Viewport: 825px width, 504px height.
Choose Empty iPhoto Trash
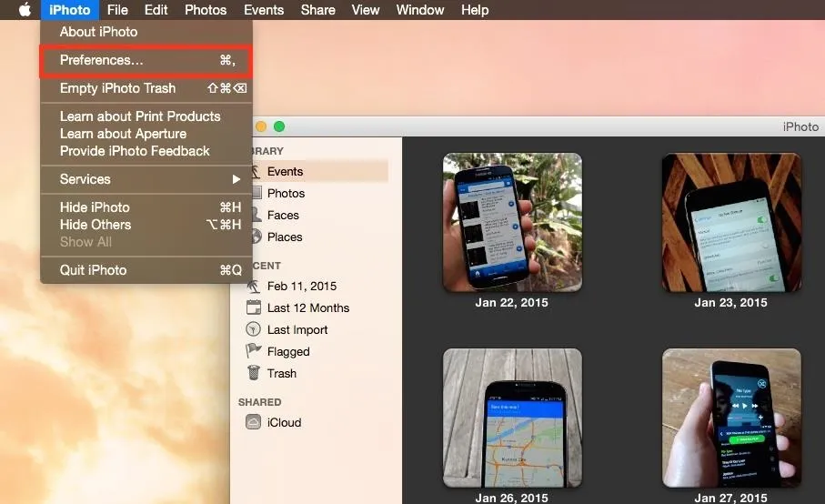point(146,88)
